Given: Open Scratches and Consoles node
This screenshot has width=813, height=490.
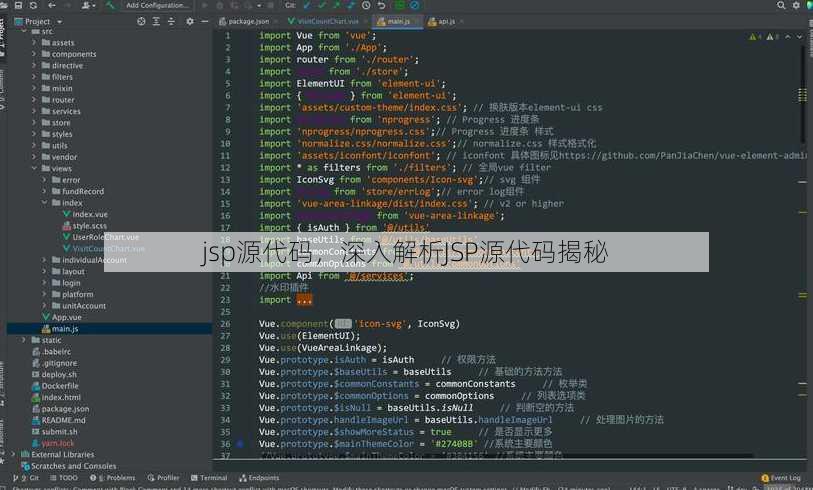Looking at the screenshot, I should pyautogui.click(x=68, y=466).
